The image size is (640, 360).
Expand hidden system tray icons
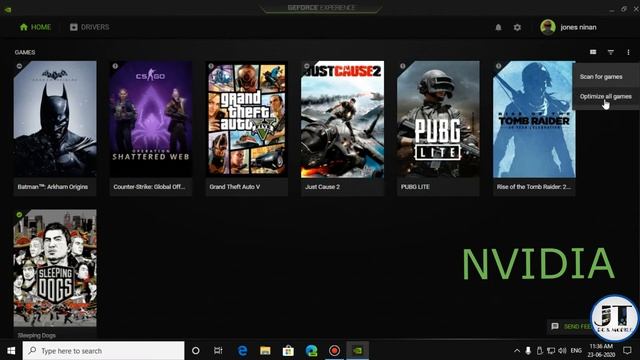[517, 351]
